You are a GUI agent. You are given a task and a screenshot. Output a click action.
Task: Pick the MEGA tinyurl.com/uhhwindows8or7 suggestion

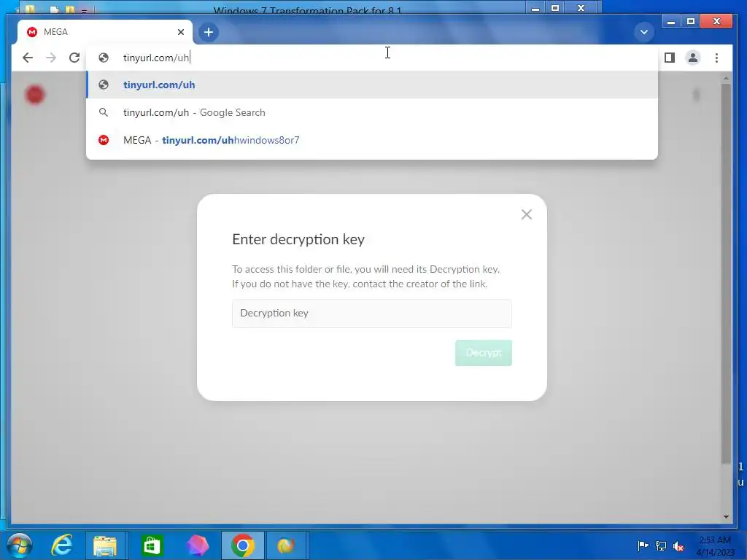[x=371, y=140]
